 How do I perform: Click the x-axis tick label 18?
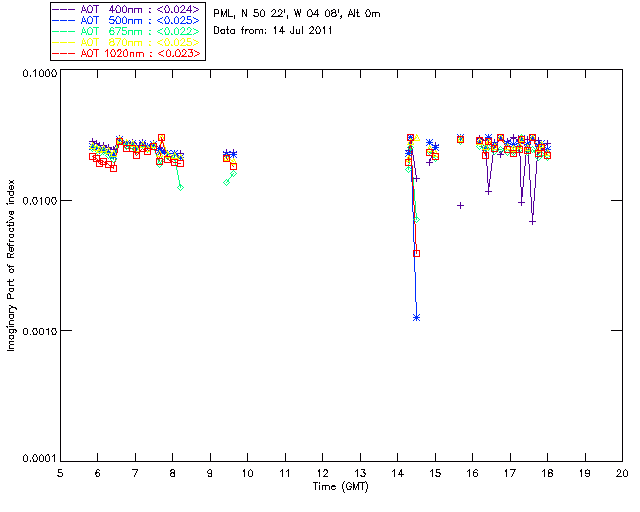(x=547, y=473)
